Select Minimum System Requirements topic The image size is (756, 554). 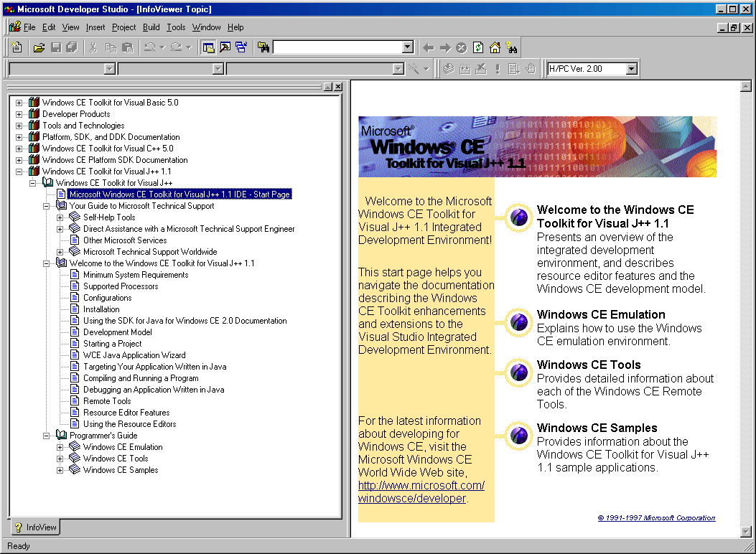coord(136,275)
